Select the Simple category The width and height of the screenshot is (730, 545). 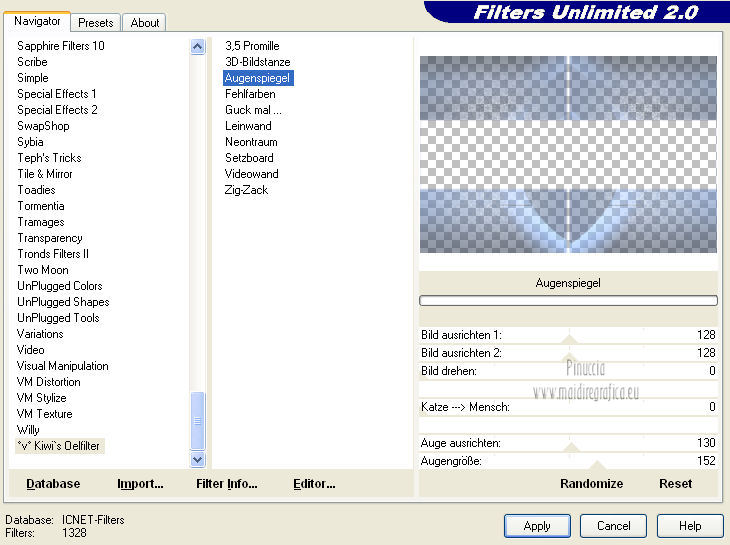(33, 78)
